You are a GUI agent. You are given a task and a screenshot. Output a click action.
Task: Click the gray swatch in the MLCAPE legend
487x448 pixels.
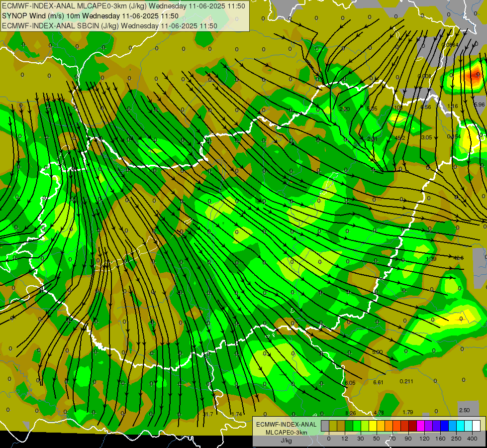click(325, 426)
